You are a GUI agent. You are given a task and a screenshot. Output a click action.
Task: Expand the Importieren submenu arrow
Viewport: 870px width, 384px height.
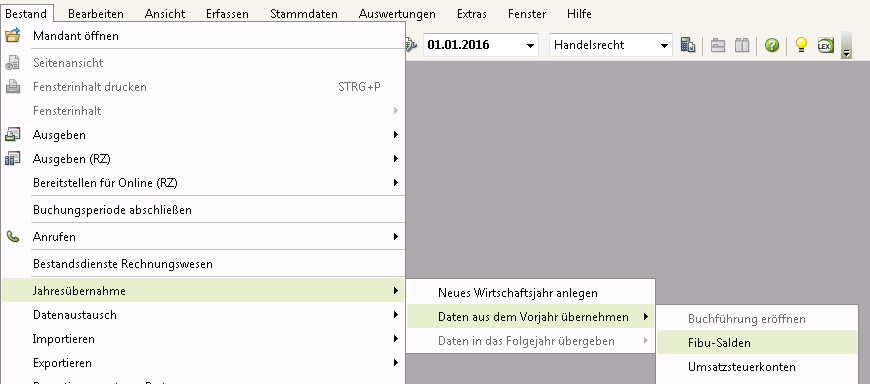pos(396,338)
